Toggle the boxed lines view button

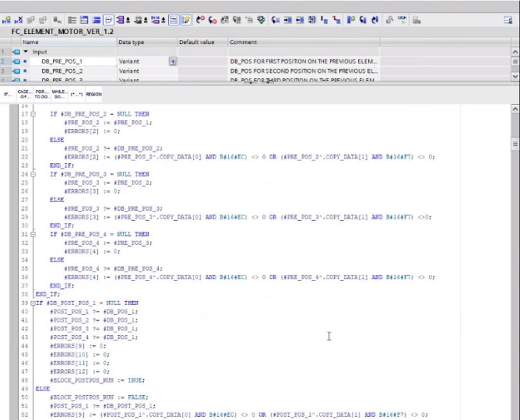coord(173,20)
